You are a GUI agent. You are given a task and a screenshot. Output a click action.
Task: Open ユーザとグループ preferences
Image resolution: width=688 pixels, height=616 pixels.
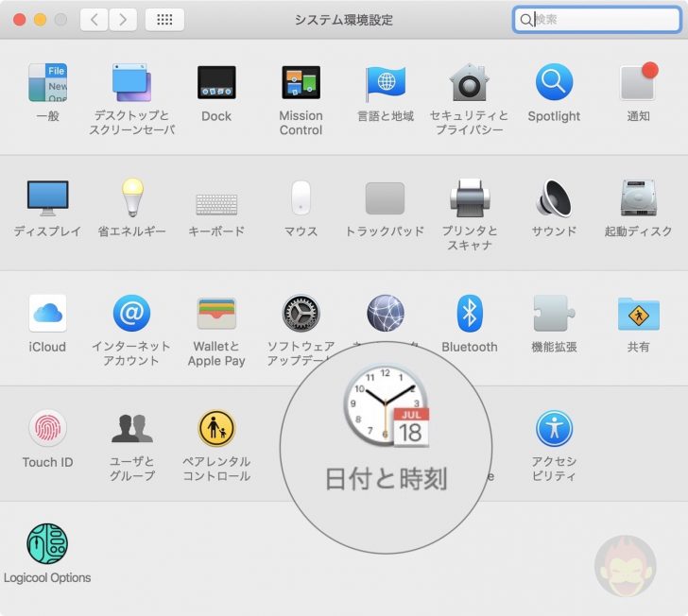(x=132, y=428)
